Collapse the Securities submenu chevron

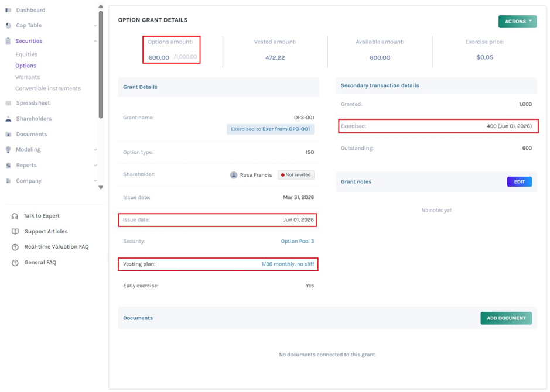pyautogui.click(x=95, y=42)
